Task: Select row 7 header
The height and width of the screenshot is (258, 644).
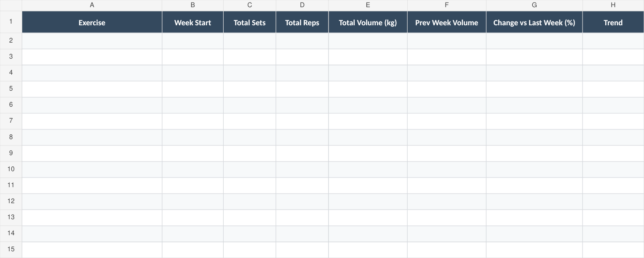Action: (11, 121)
